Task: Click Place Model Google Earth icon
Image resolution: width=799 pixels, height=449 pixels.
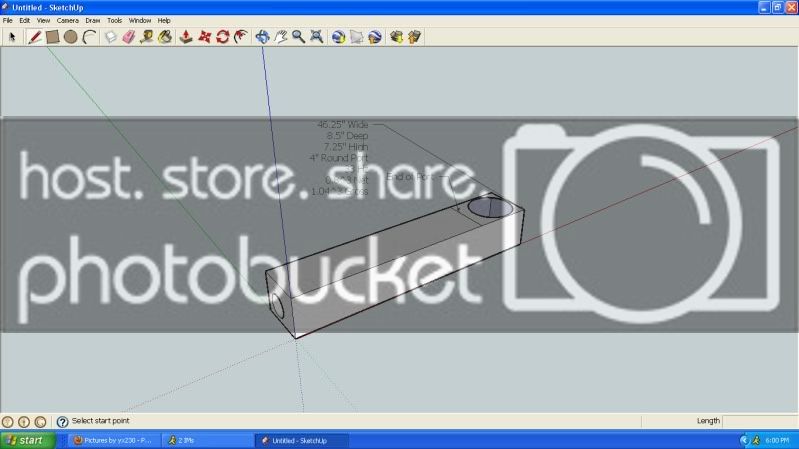Action: pos(375,37)
